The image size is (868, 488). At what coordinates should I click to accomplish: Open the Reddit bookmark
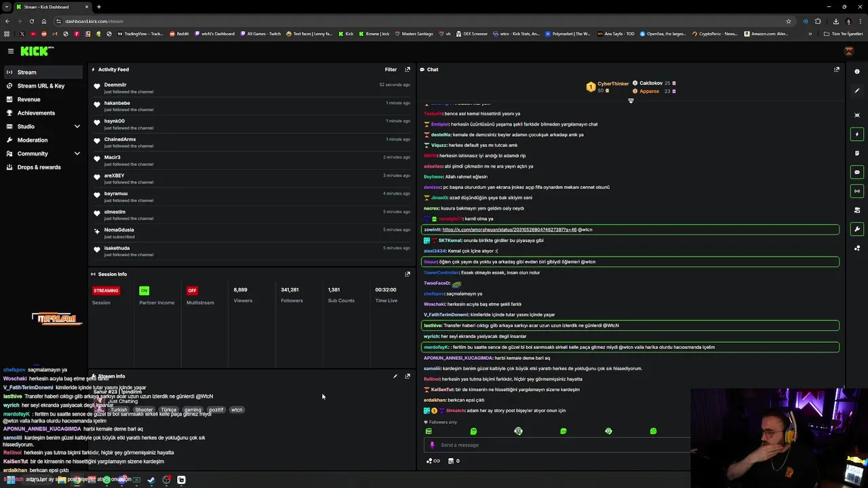[x=179, y=33]
